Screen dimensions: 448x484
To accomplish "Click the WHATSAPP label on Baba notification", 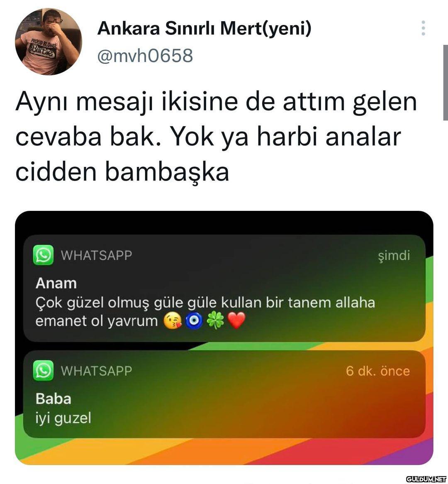I will pos(97,371).
